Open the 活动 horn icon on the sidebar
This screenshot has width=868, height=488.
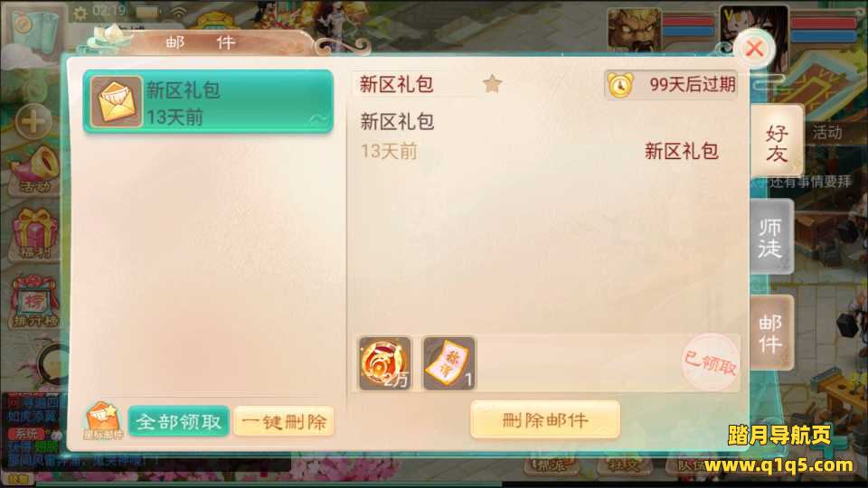35,169
